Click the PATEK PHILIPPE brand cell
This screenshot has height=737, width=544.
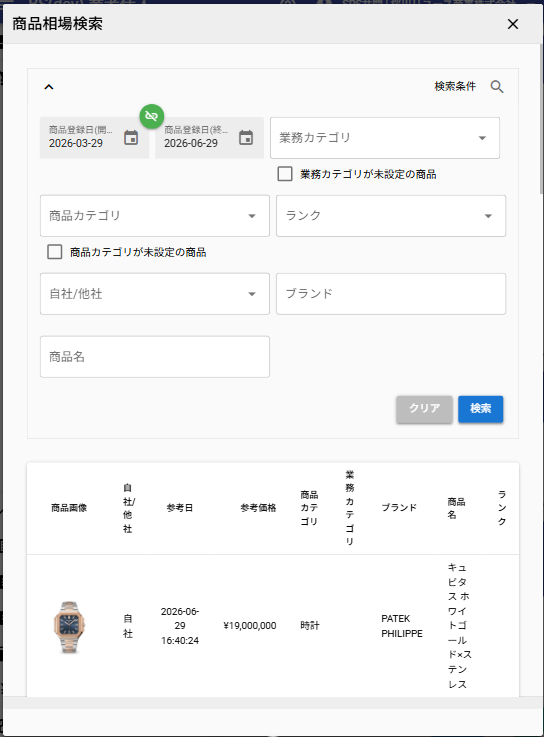click(x=402, y=626)
